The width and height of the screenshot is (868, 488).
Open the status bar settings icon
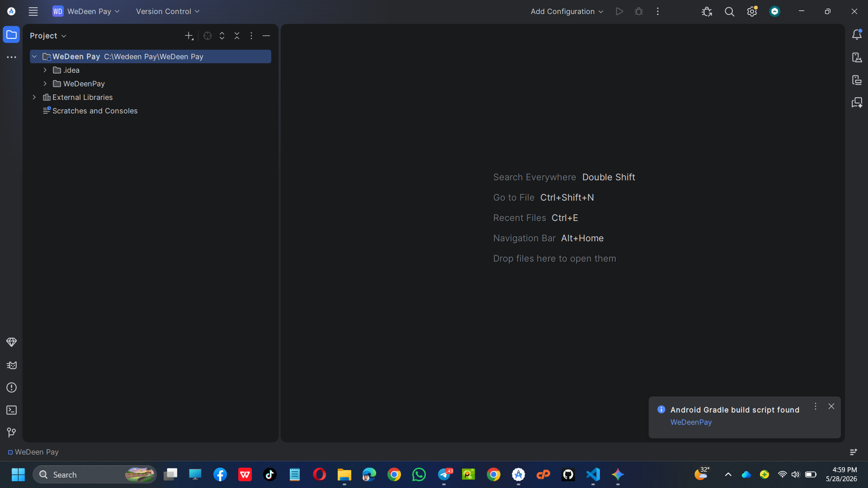coord(854,452)
